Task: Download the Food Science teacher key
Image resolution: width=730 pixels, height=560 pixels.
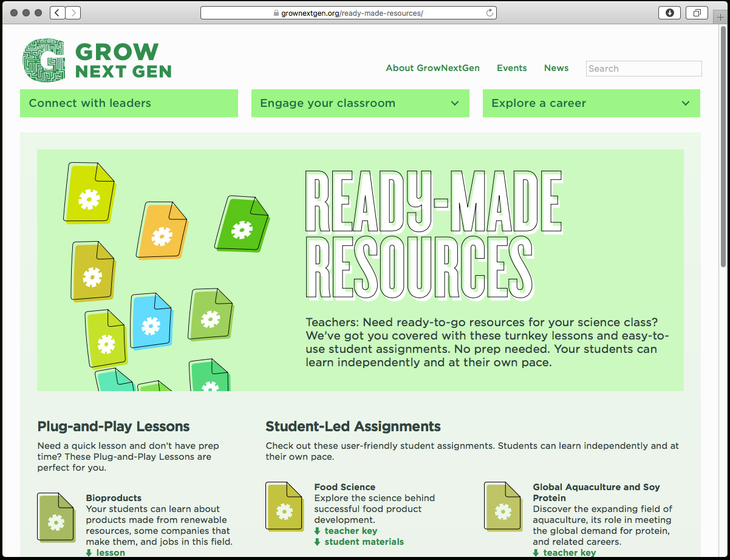Action: tap(350, 531)
